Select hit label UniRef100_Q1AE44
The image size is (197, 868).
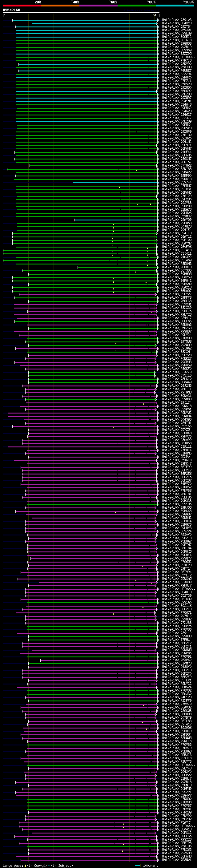pos(177,152)
